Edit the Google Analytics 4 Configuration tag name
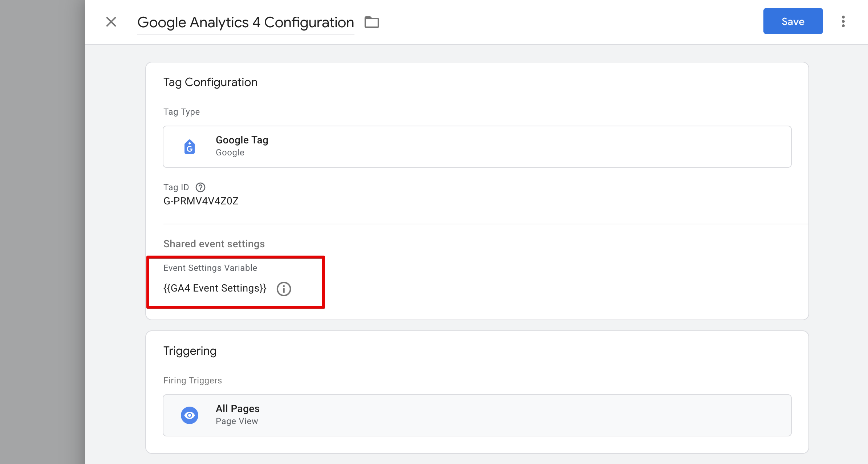The image size is (868, 464). coord(246,23)
